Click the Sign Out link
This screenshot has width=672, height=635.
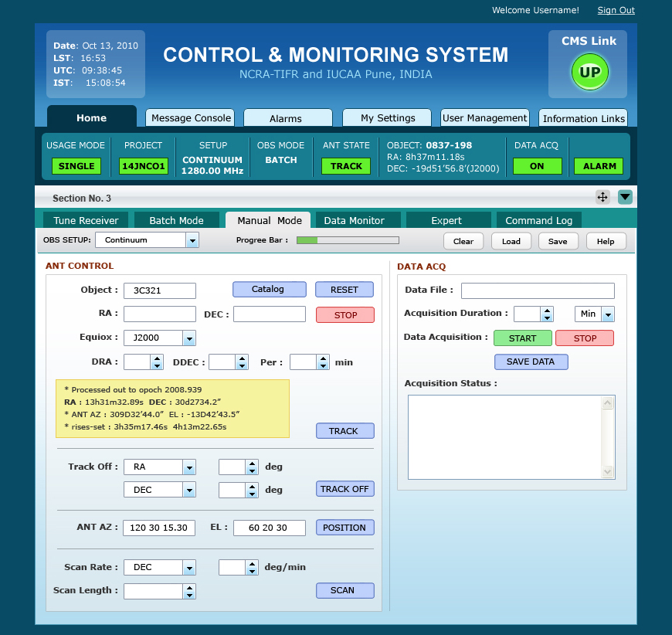point(616,10)
